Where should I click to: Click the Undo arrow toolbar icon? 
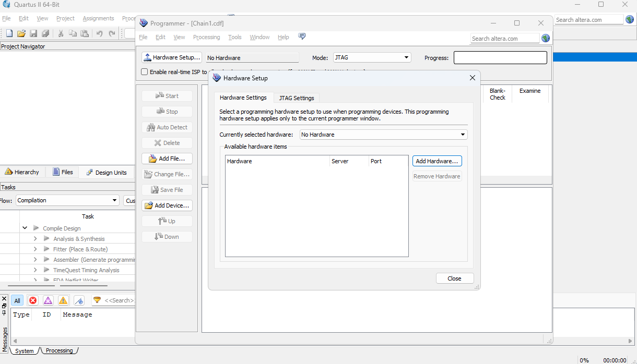[99, 33]
